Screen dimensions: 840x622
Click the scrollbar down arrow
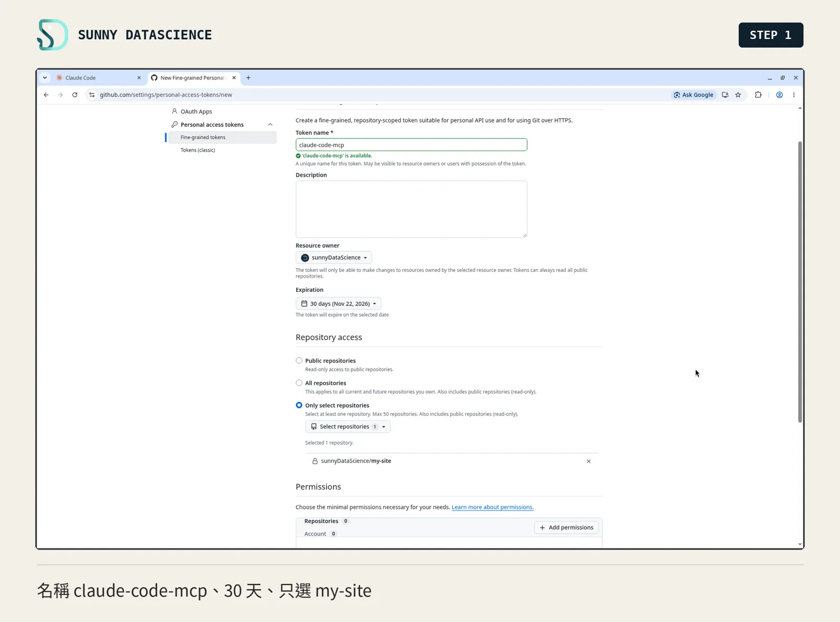point(800,545)
